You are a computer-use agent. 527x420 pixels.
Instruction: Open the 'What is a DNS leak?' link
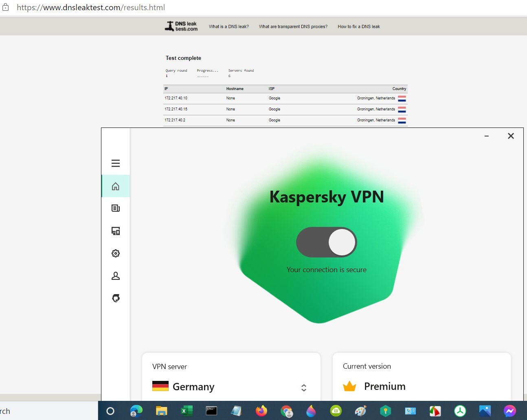pos(229,26)
